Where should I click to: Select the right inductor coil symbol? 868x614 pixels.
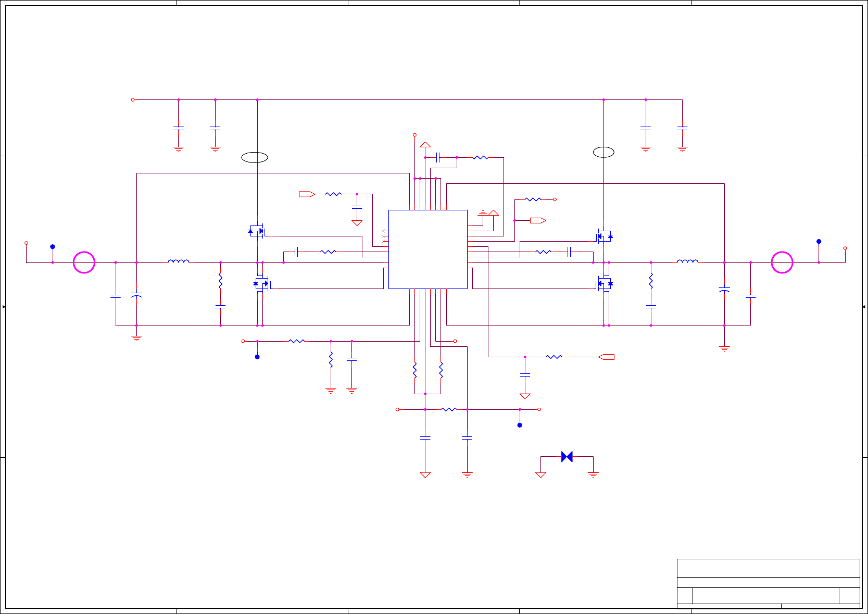click(687, 261)
